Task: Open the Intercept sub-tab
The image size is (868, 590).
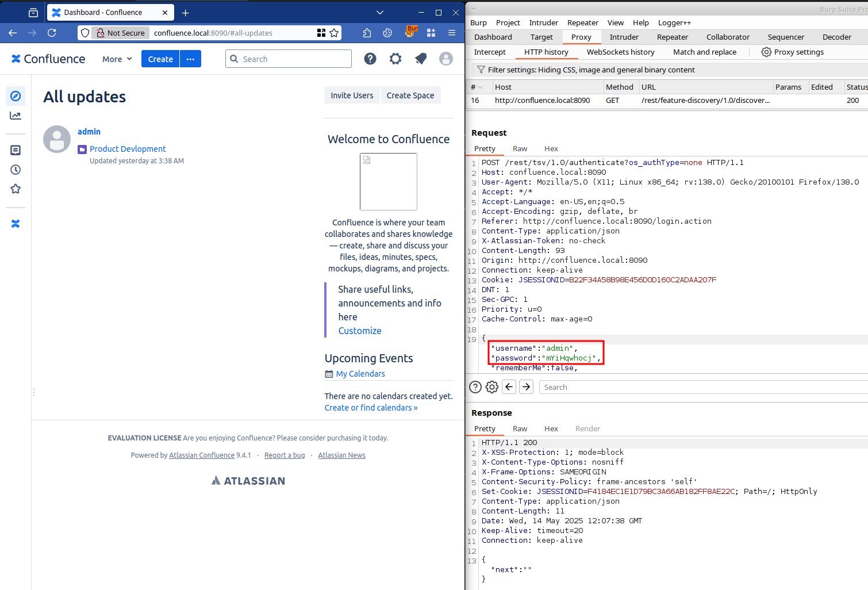Action: (490, 52)
